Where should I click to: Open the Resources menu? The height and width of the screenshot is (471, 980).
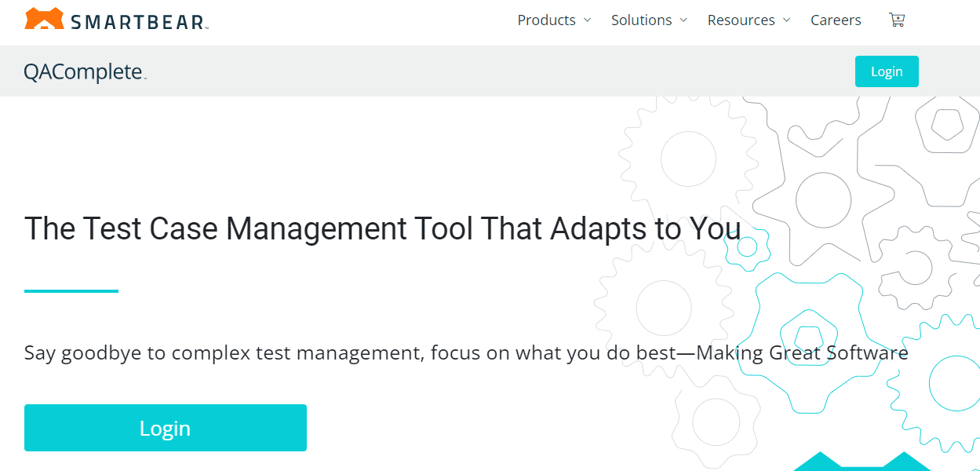coord(741,20)
